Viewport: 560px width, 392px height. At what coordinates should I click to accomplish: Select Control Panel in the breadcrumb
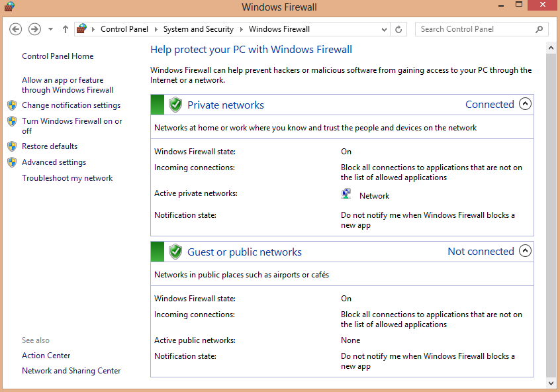tap(124, 29)
